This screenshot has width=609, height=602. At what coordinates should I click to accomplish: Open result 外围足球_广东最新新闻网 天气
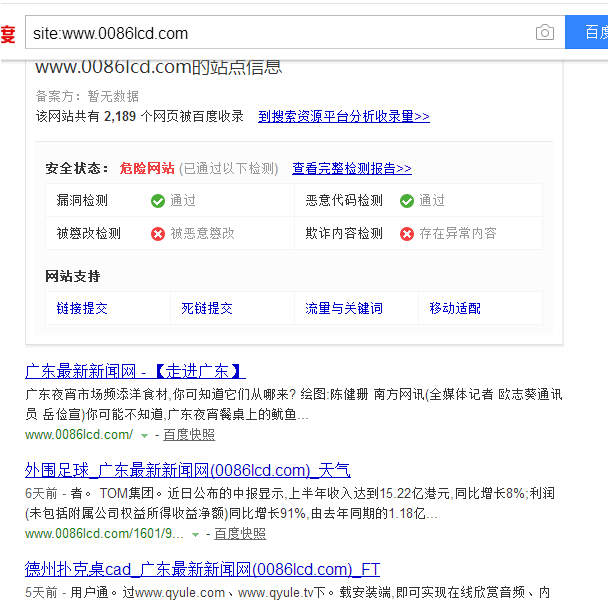(188, 470)
